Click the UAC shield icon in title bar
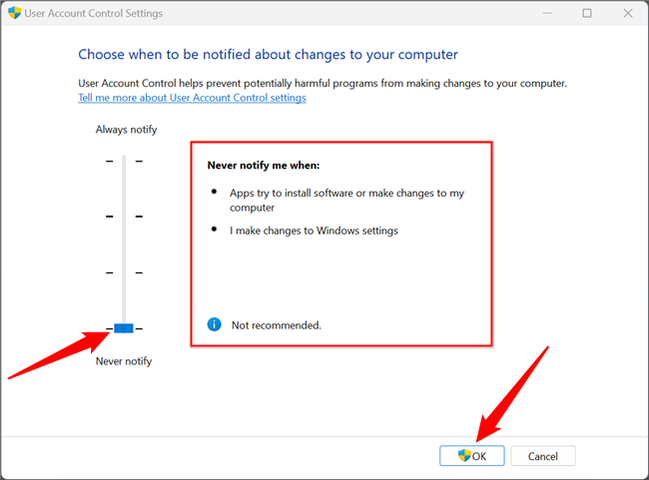This screenshot has width=649, height=480. 14,13
